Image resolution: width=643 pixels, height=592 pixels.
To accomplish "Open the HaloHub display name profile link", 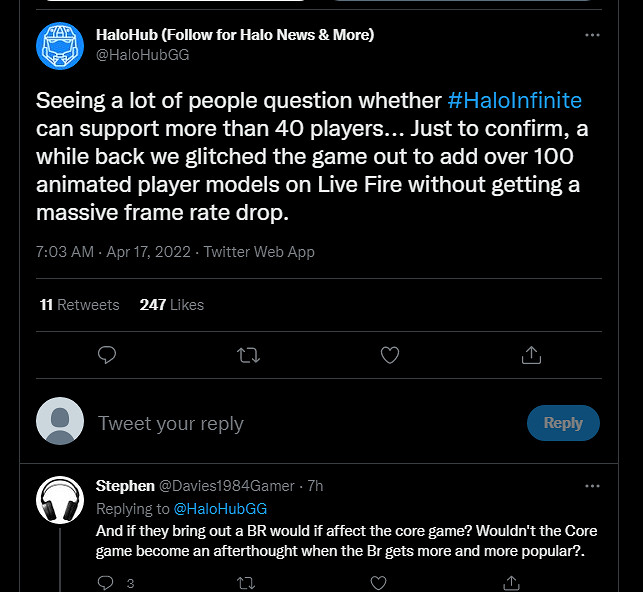I will [235, 35].
